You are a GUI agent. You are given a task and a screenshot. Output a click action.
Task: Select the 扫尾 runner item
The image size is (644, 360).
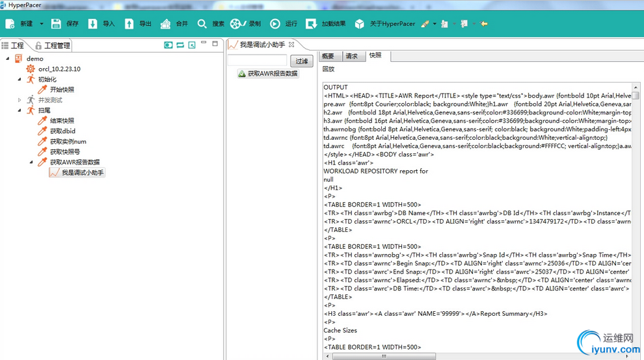pos(44,110)
